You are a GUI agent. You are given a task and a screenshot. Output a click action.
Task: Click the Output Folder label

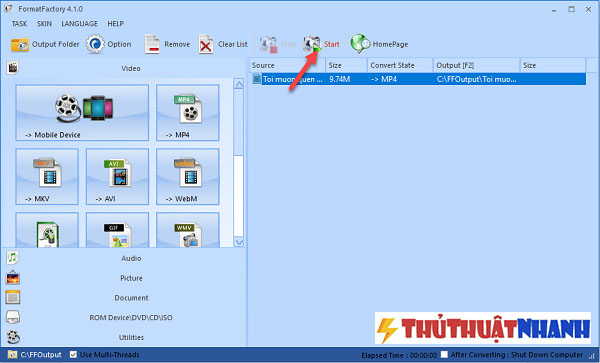[55, 44]
